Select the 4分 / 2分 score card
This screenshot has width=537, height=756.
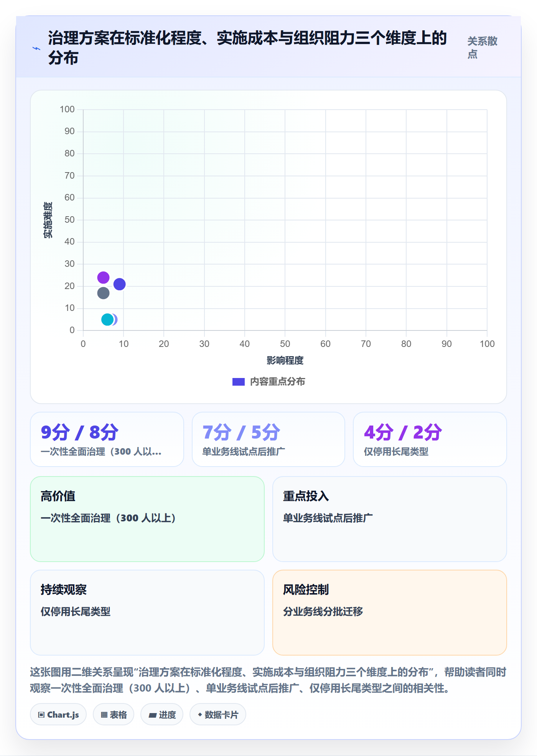pyautogui.click(x=430, y=439)
